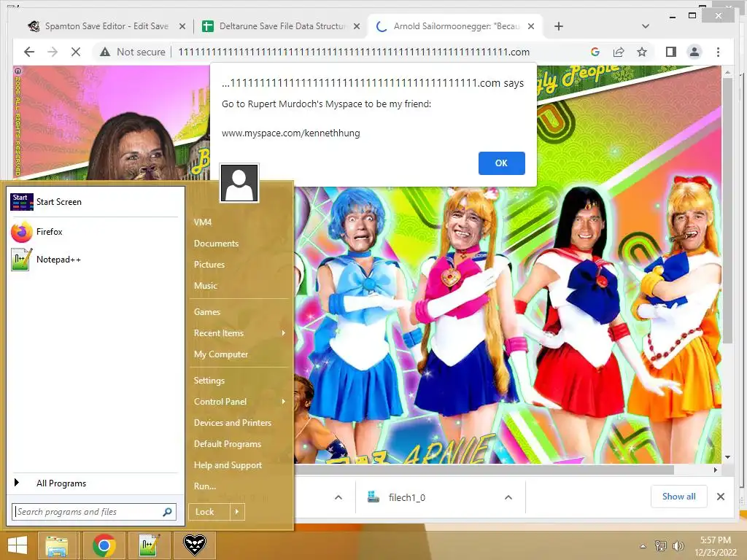Open options chevron for first download
This screenshot has width=747, height=560.
(x=338, y=497)
